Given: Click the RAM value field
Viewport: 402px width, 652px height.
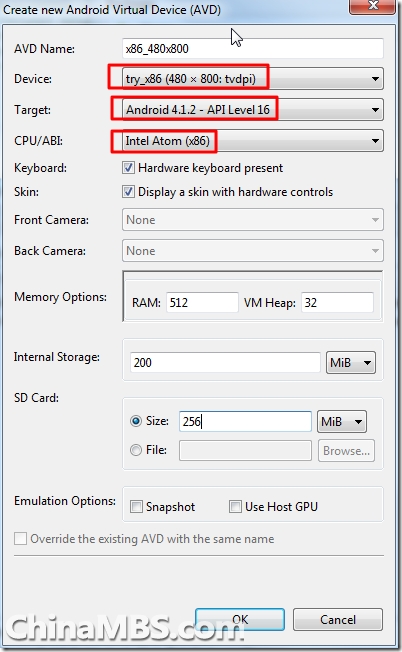Looking at the screenshot, I should 202,302.
